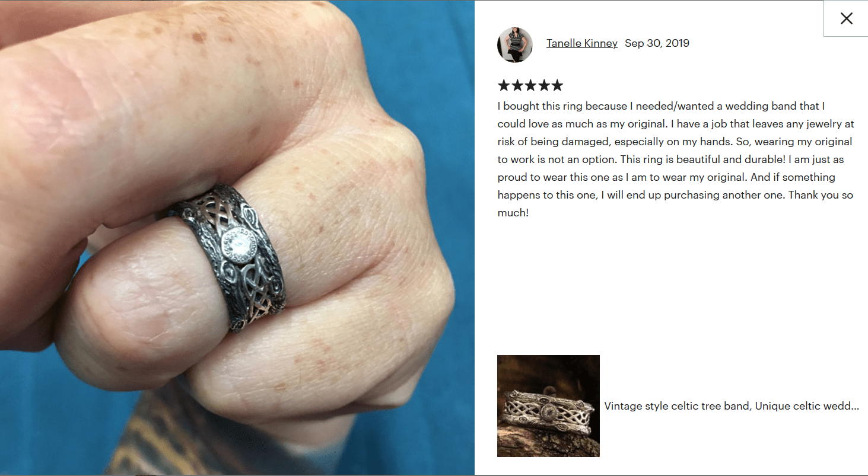Select the third rating star

point(530,85)
